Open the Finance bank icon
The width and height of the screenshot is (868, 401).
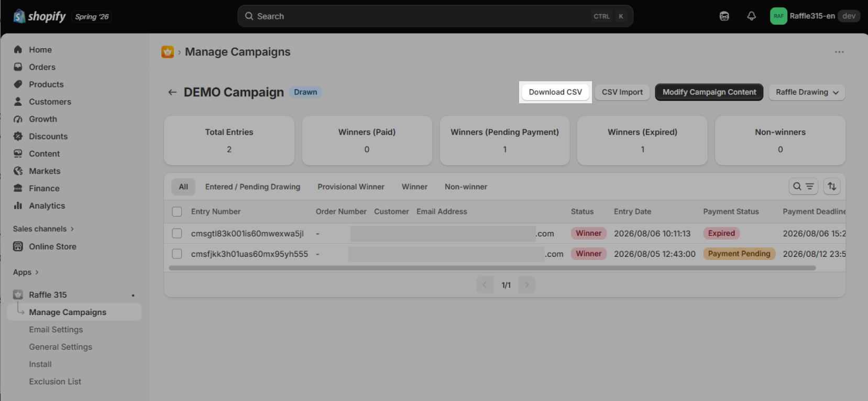tap(18, 188)
